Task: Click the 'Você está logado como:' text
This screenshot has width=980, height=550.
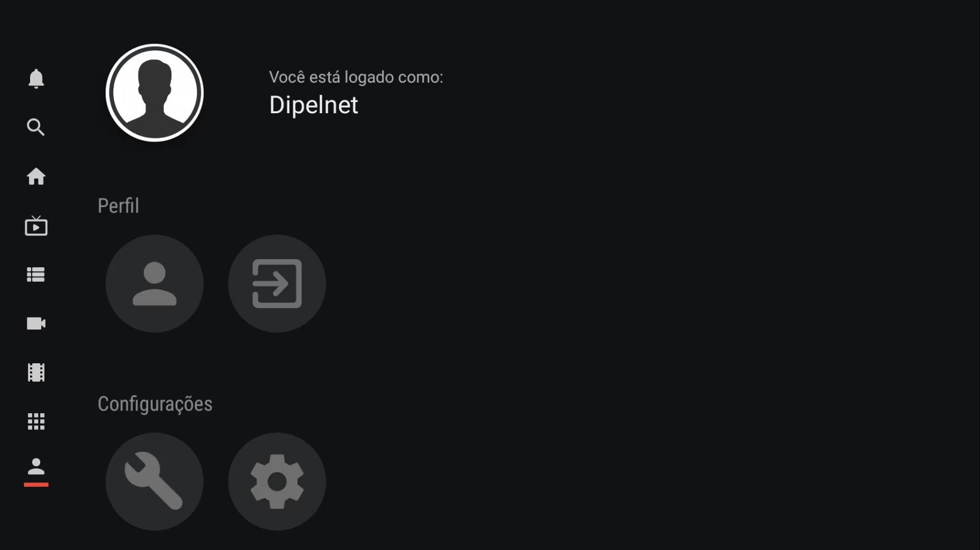Action: [x=356, y=77]
